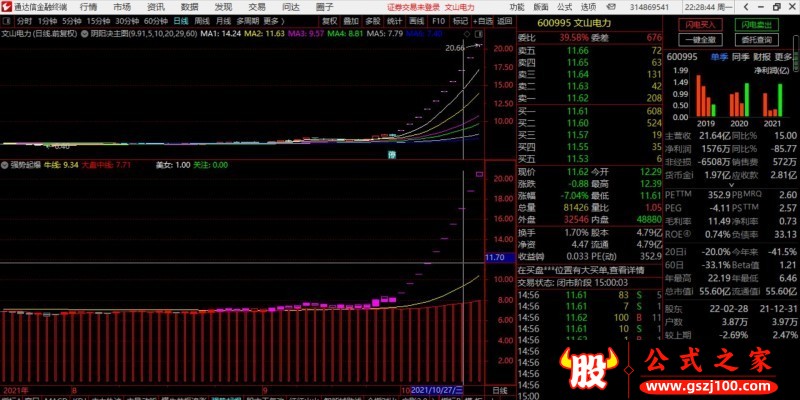The image size is (800, 400).
Task: Click the 日线 label at chart bottom-right
Action: point(499,390)
